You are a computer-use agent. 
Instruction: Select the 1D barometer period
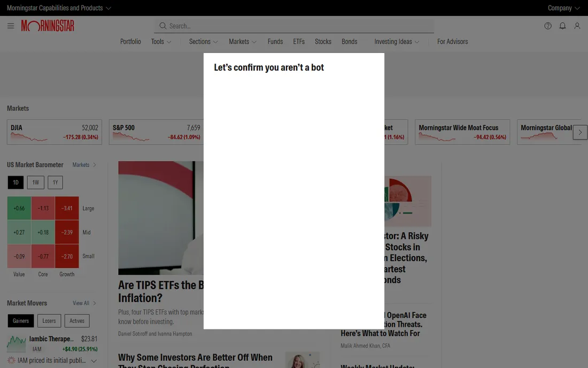pos(16,183)
